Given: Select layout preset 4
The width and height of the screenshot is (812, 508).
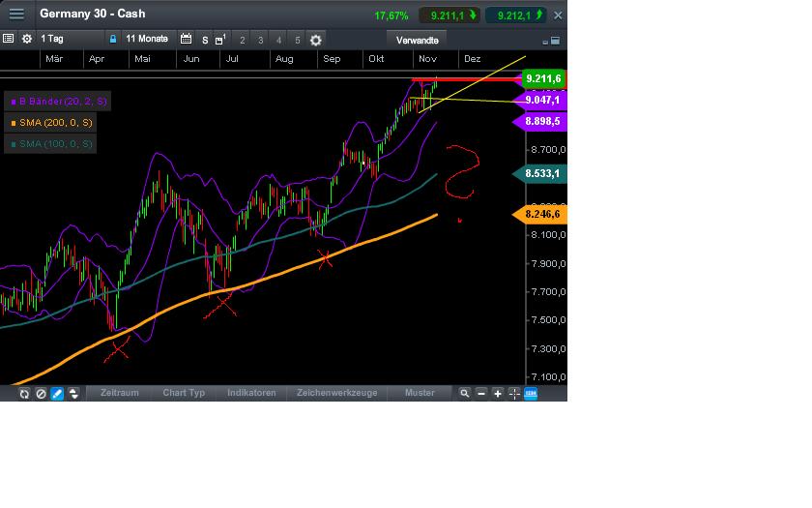Looking at the screenshot, I should coord(278,40).
